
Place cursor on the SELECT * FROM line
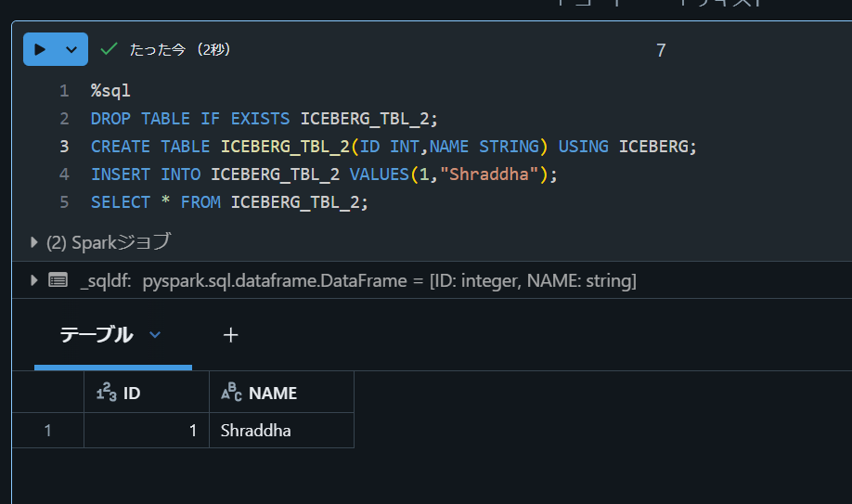click(229, 202)
